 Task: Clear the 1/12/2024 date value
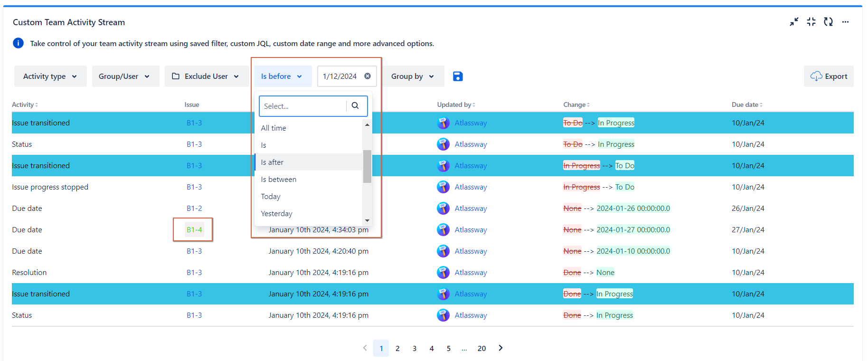(368, 76)
